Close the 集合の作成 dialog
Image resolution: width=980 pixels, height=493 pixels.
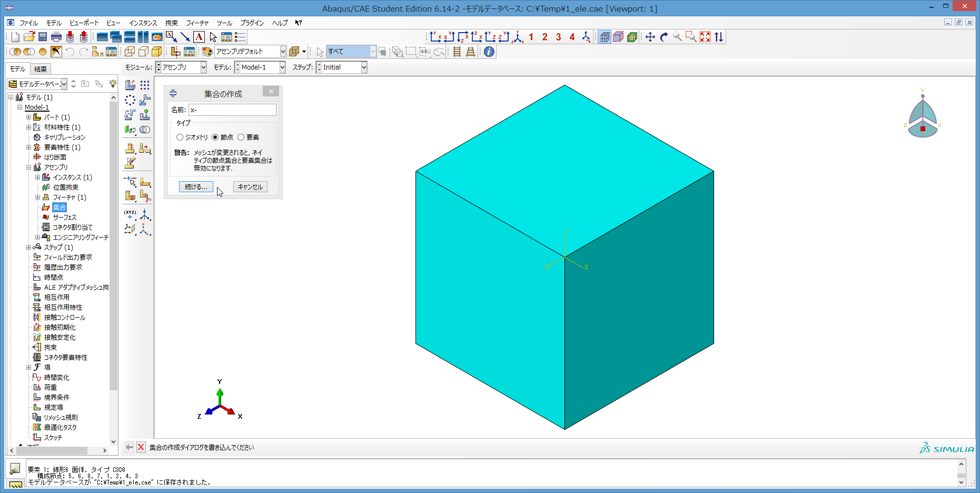[271, 92]
